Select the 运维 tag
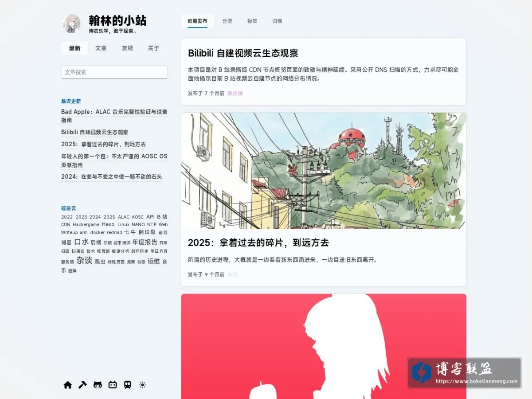The width and height of the screenshot is (532, 399). pos(154,261)
